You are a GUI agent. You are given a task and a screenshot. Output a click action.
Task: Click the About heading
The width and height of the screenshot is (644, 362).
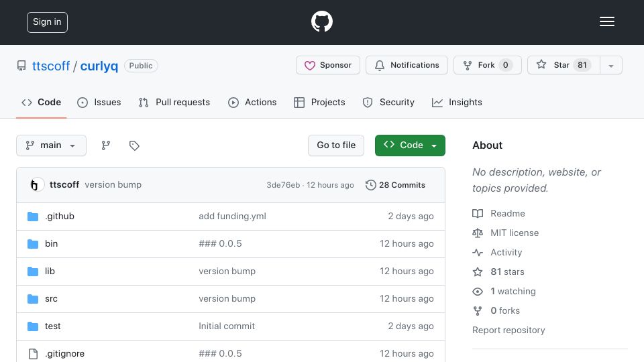(487, 145)
